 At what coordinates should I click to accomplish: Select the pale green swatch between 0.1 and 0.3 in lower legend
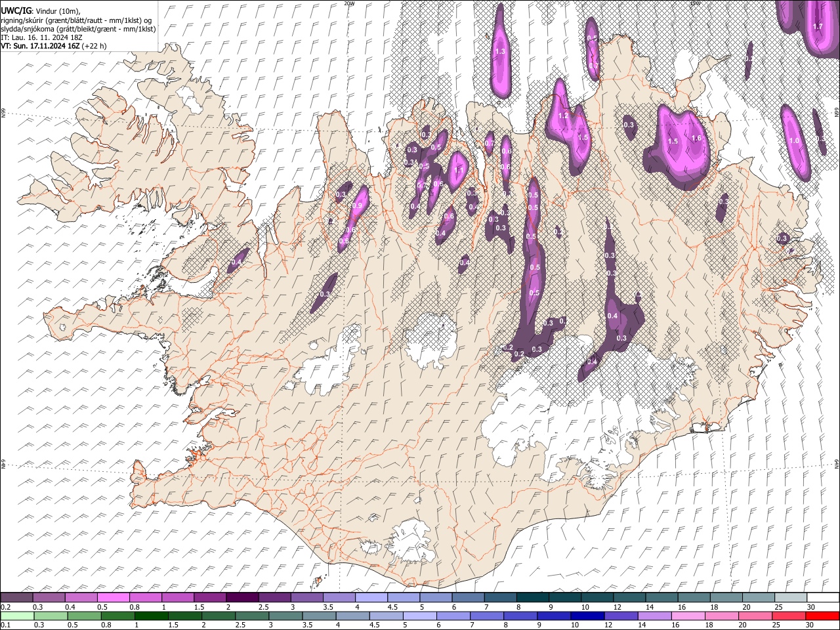[x=17, y=616]
